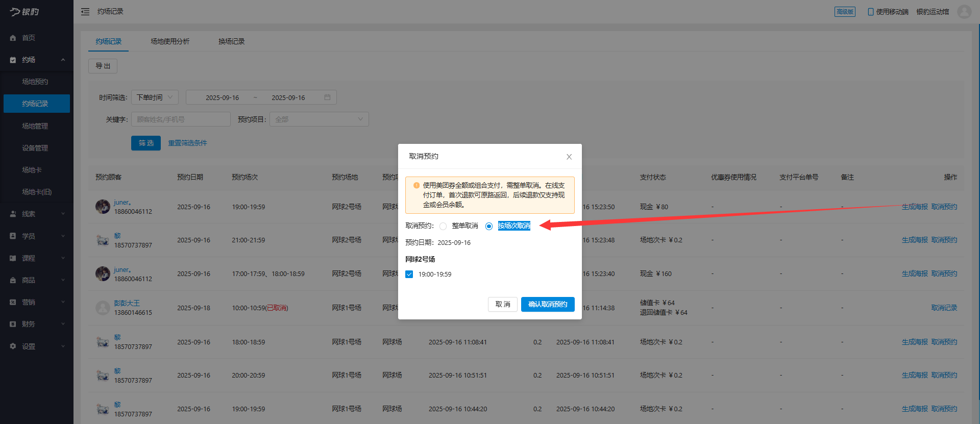Click the calendar icon in date range field

[327, 97]
